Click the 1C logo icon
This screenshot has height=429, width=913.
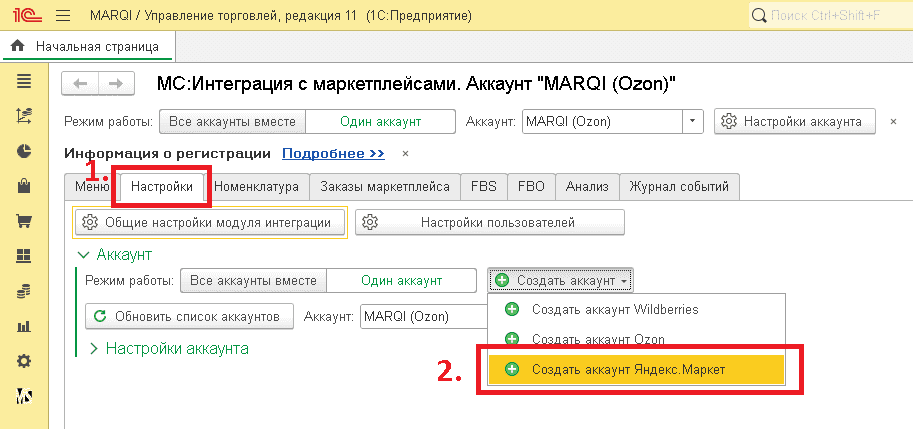27,15
